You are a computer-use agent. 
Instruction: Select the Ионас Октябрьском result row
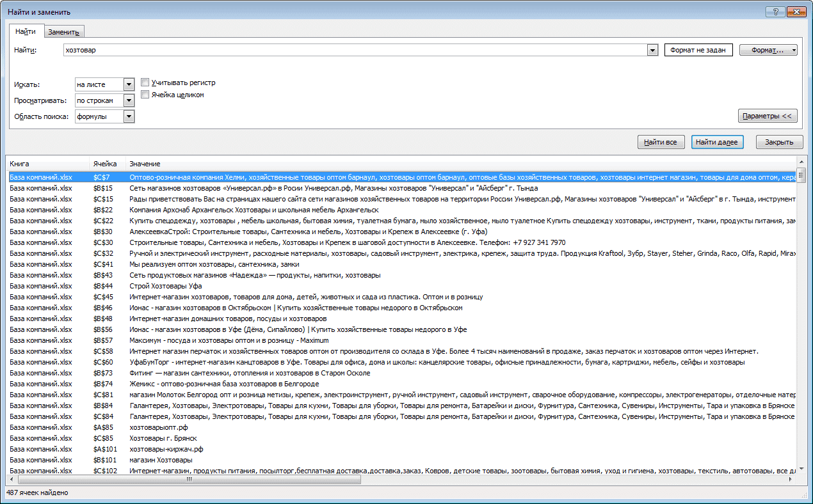[x=401, y=308]
